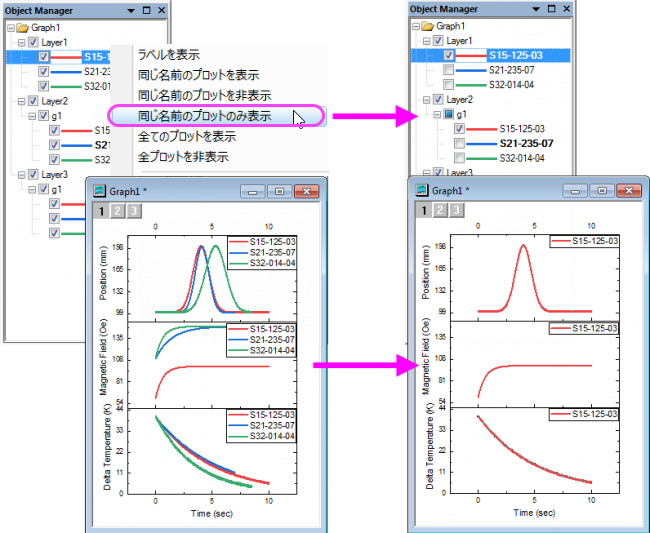Select layer 3 icon in left Graph1 window
This screenshot has height=533, width=650.
click(133, 211)
